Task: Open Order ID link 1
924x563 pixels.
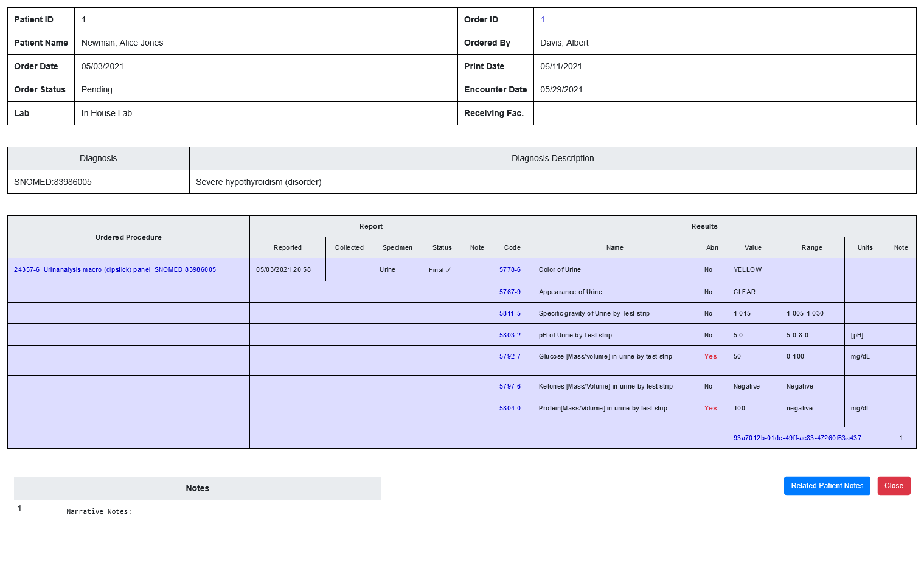Action: point(543,19)
